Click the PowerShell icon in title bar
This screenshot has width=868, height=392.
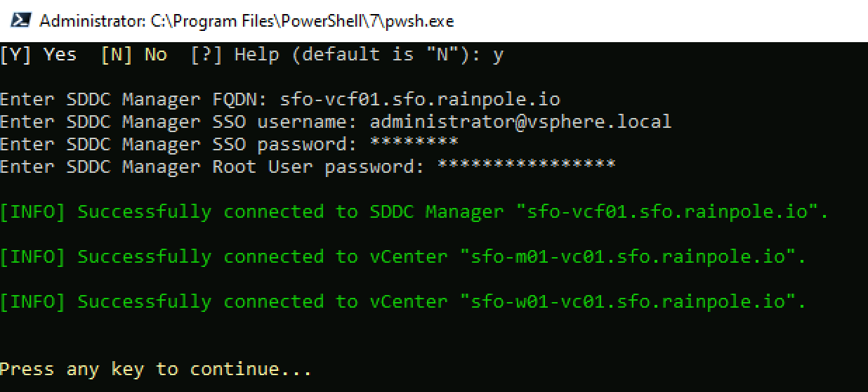[20, 20]
